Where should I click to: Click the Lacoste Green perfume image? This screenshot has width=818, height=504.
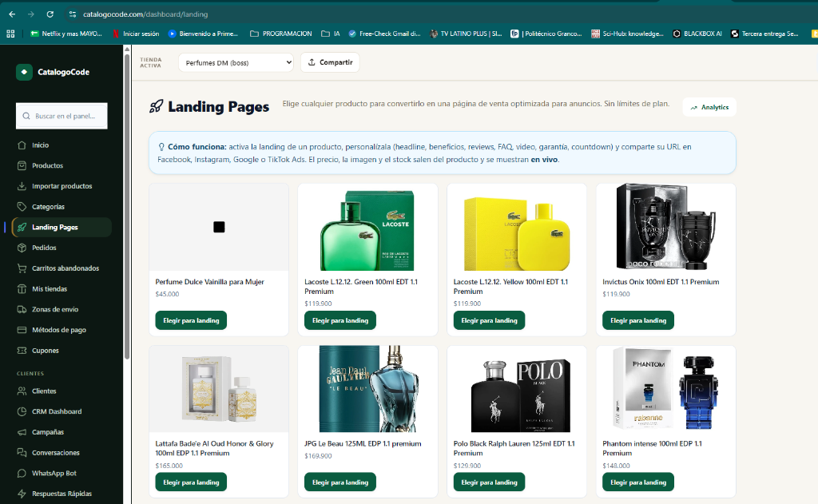click(367, 228)
